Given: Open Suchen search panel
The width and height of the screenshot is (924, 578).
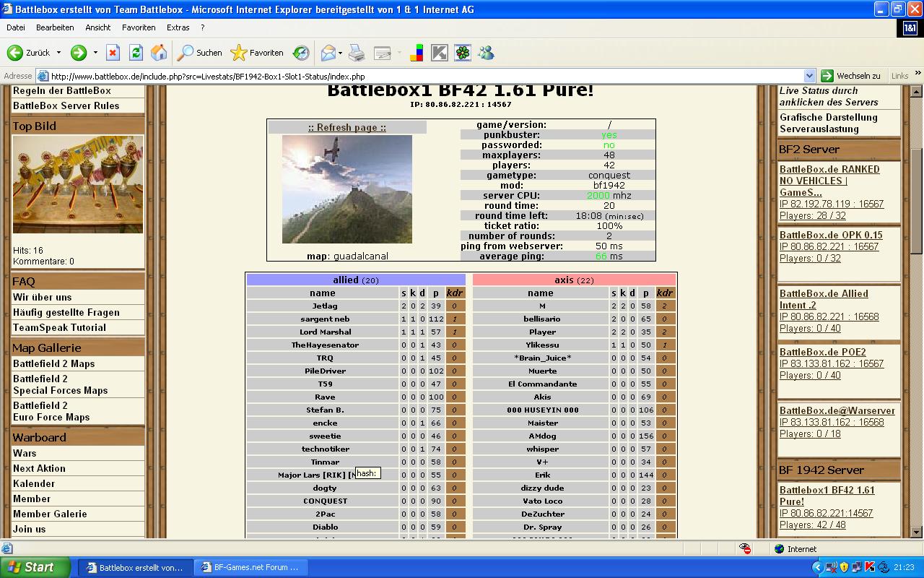Looking at the screenshot, I should pos(200,53).
